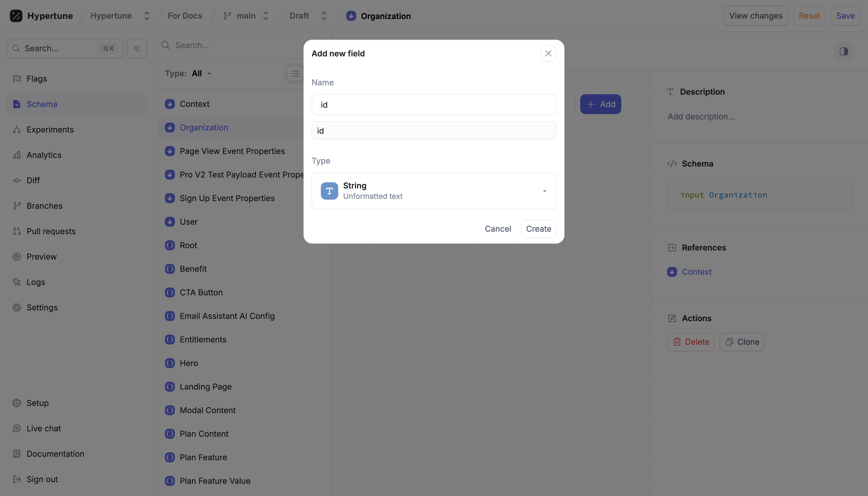Select Page View Event Properties in list

click(232, 151)
